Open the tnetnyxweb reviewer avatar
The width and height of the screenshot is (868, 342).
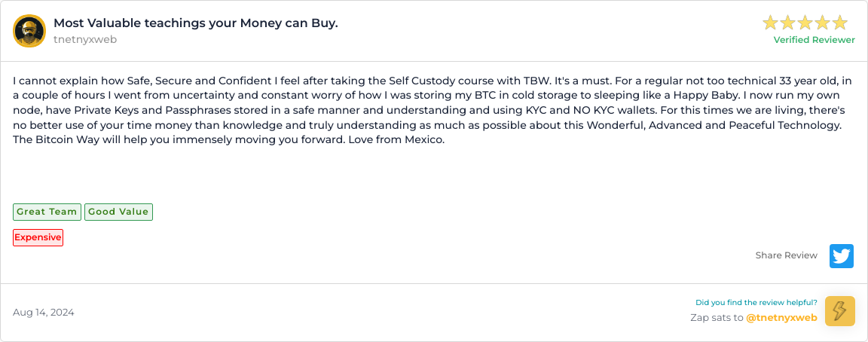[29, 31]
